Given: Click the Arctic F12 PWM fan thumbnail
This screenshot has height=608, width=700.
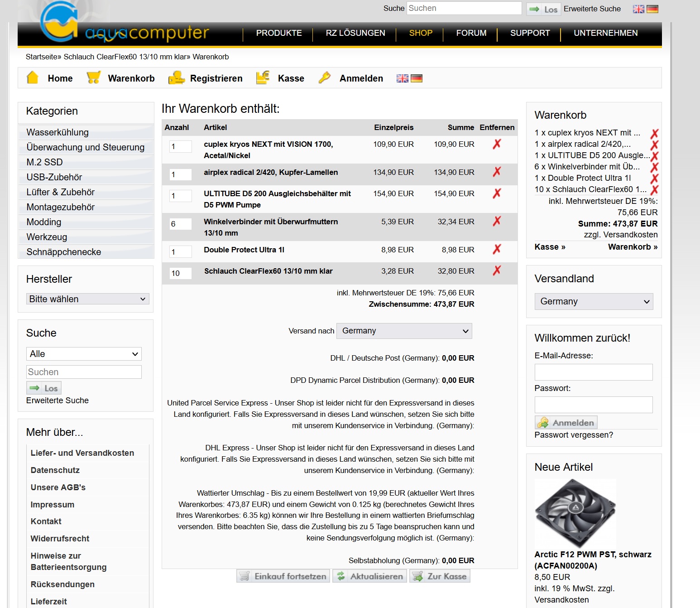Looking at the screenshot, I should coord(575,513).
